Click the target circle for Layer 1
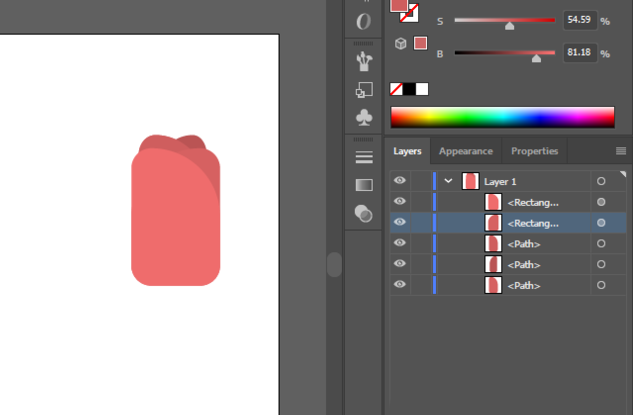 tap(601, 181)
